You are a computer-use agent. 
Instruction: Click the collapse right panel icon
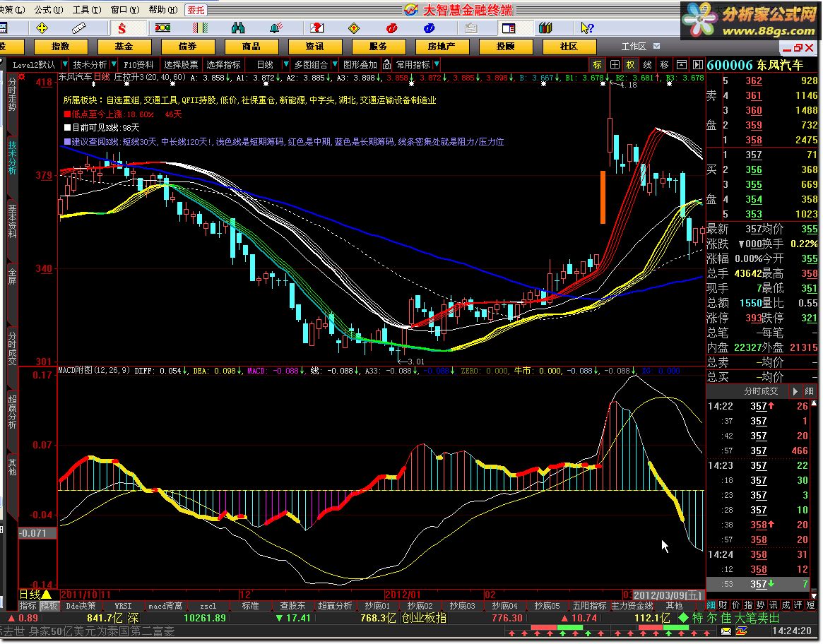(x=697, y=64)
